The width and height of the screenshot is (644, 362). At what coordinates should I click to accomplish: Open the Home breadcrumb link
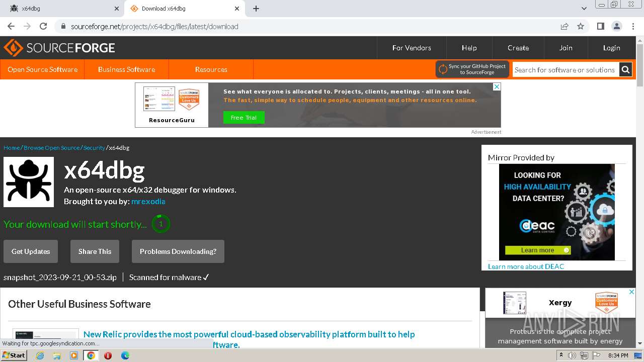point(12,148)
